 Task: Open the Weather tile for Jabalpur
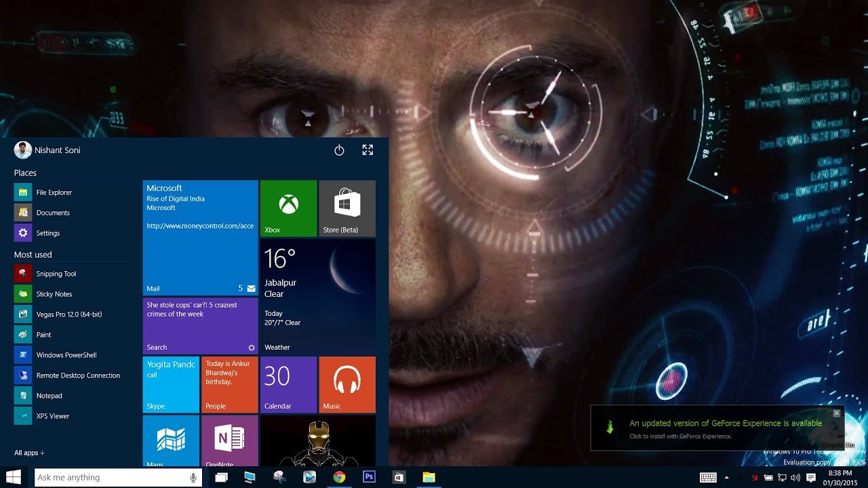(x=318, y=296)
